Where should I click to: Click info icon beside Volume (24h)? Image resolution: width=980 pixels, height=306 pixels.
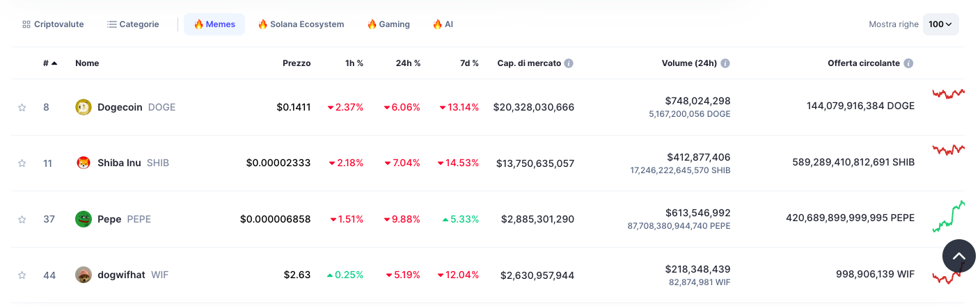[x=725, y=63]
